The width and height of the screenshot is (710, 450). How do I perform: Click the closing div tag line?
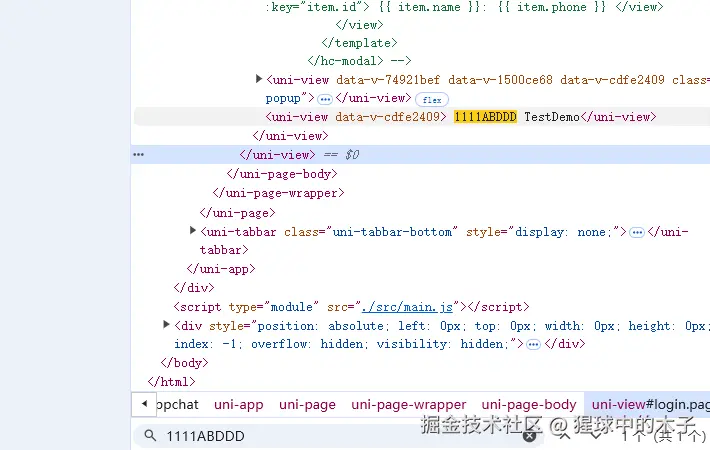click(194, 288)
